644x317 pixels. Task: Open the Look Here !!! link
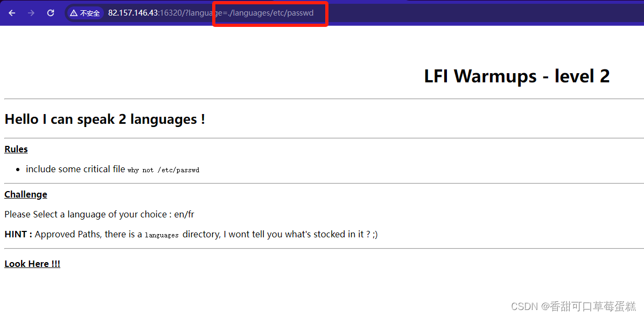pyautogui.click(x=32, y=263)
